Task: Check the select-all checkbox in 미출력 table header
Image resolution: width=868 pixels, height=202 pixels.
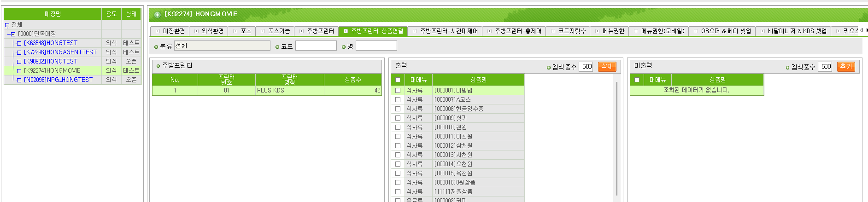Action: [x=637, y=80]
